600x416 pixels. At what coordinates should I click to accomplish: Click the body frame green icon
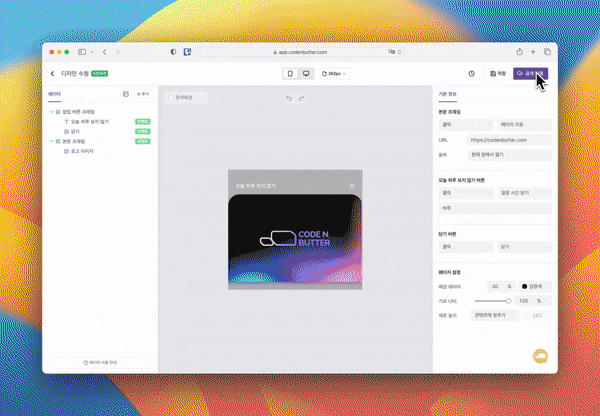click(x=58, y=141)
